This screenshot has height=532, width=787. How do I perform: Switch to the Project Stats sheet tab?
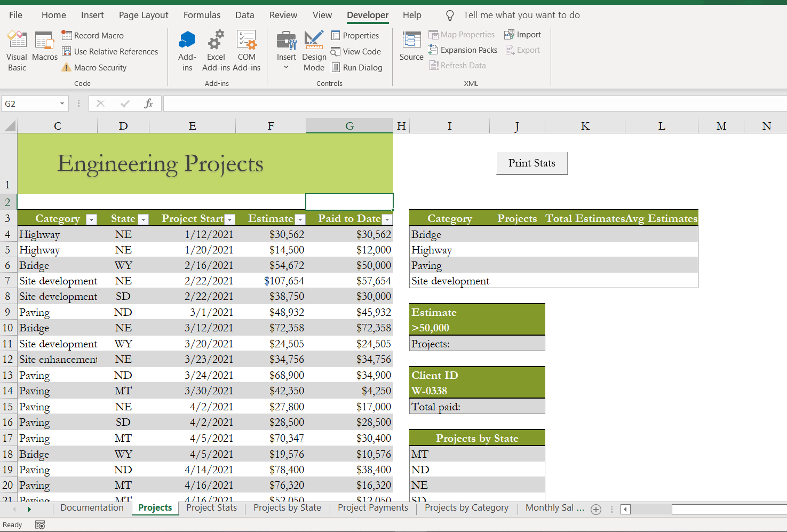[211, 507]
